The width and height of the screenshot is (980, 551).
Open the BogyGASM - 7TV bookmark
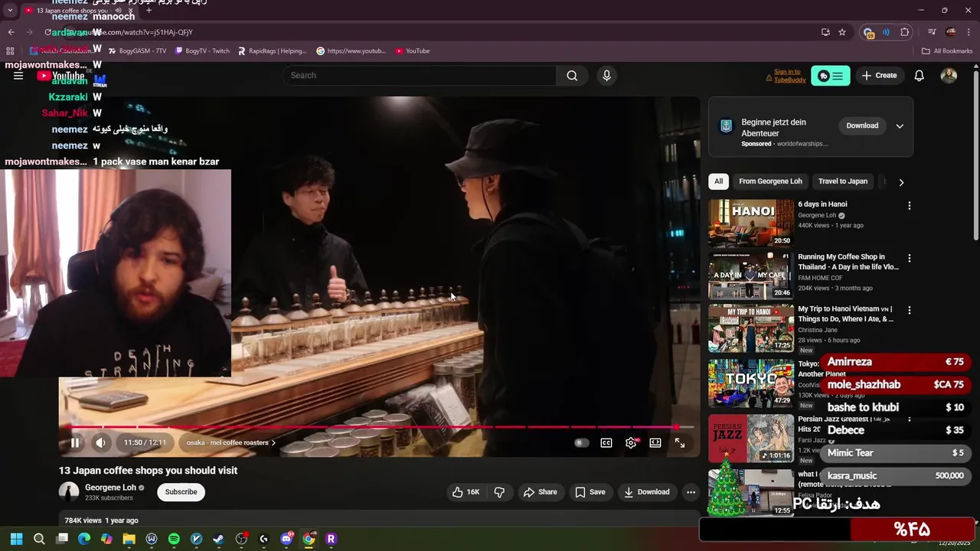(x=137, y=51)
